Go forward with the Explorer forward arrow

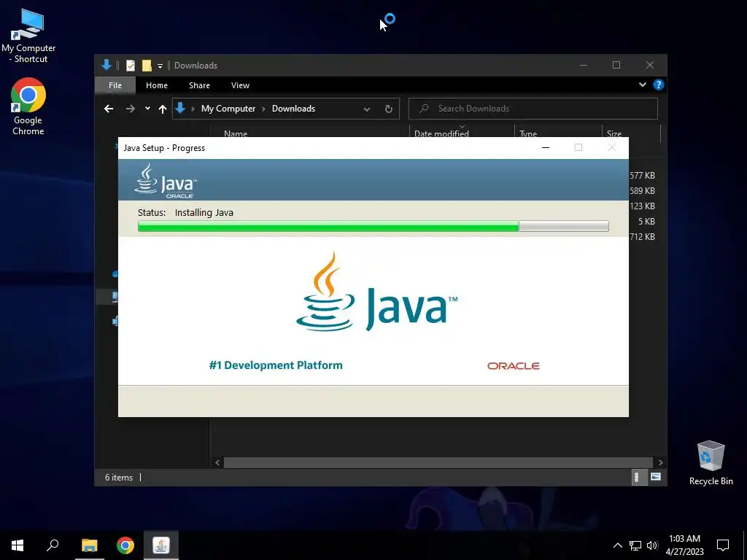tap(130, 109)
